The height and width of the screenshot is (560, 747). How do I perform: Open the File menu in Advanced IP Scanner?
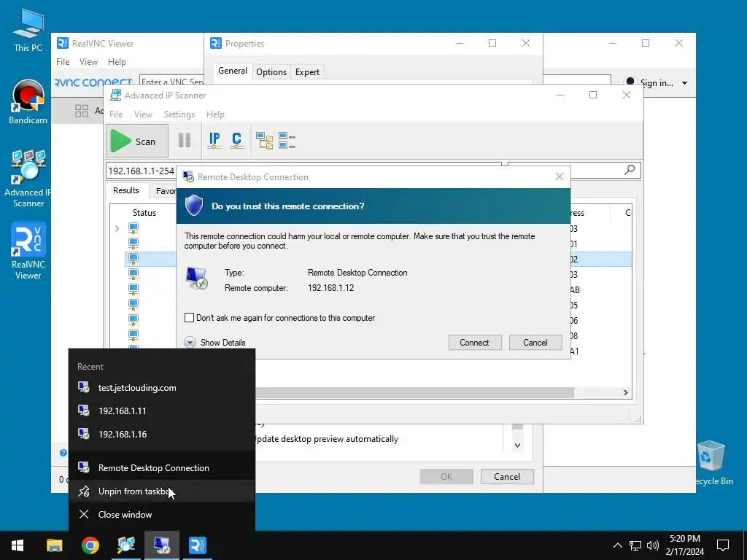point(116,114)
